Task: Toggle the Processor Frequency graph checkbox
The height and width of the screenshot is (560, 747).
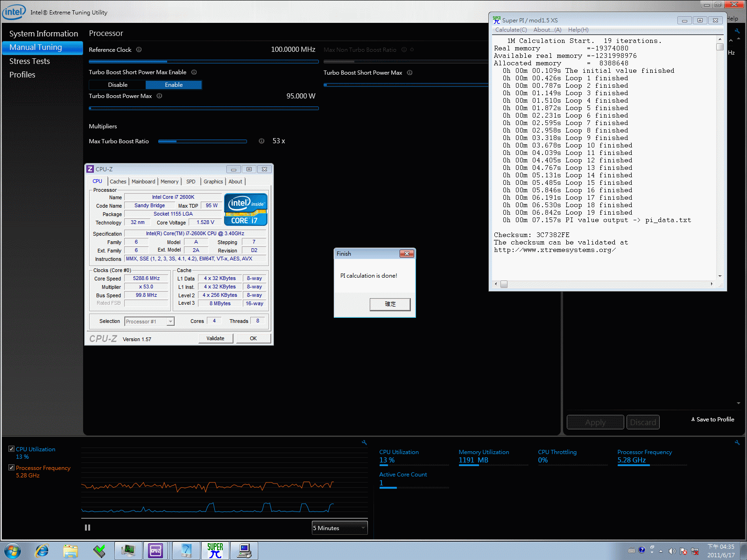Action: tap(11, 468)
